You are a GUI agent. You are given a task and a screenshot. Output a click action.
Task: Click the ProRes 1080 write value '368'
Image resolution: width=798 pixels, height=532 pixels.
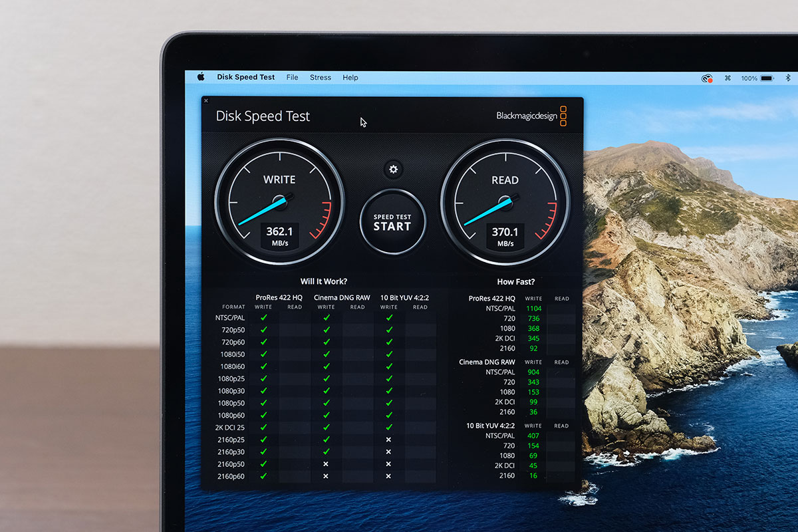(x=533, y=329)
